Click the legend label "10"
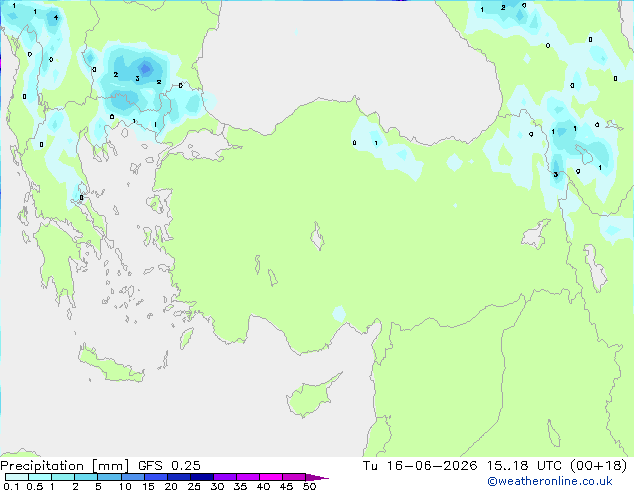 (x=125, y=486)
